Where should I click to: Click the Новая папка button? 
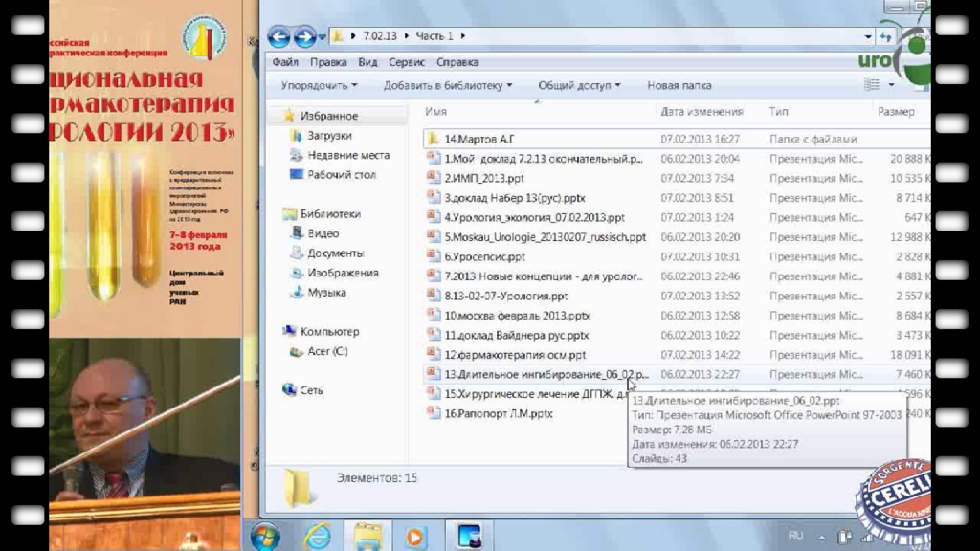pos(679,85)
